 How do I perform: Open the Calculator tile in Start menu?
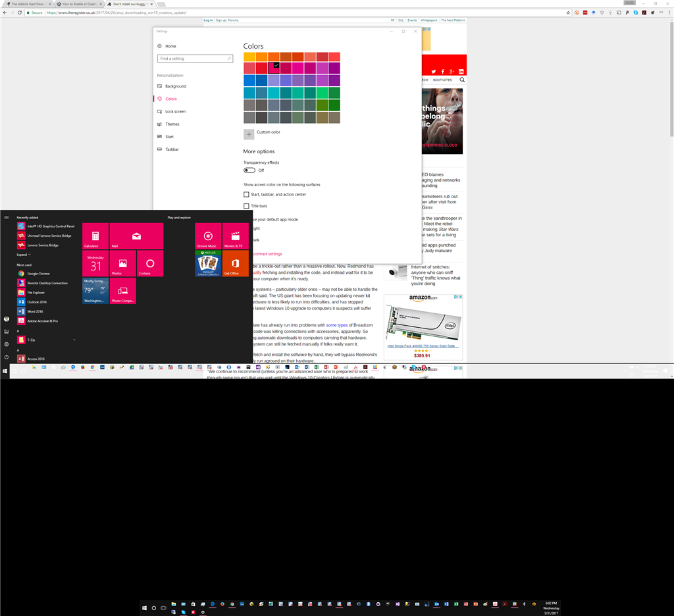point(95,236)
